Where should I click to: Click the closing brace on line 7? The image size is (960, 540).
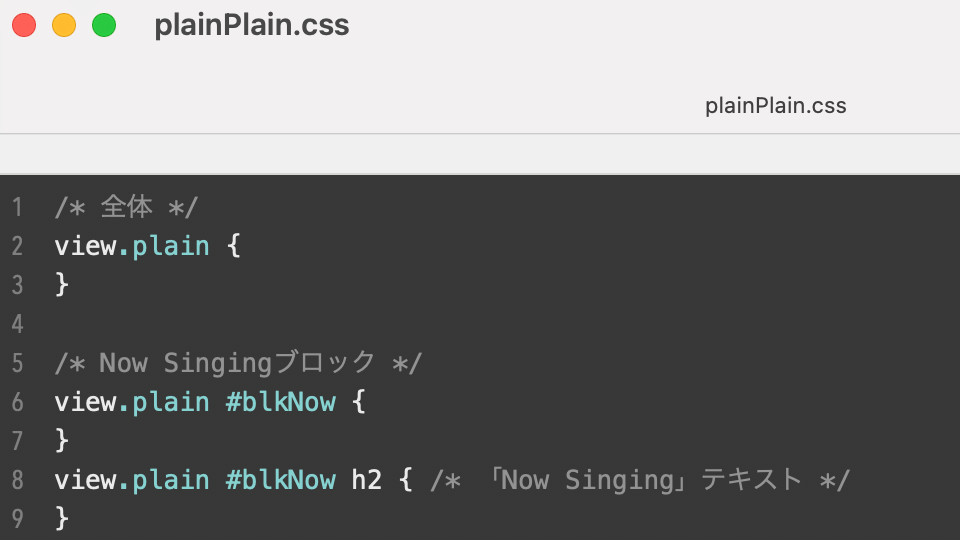[x=62, y=441]
